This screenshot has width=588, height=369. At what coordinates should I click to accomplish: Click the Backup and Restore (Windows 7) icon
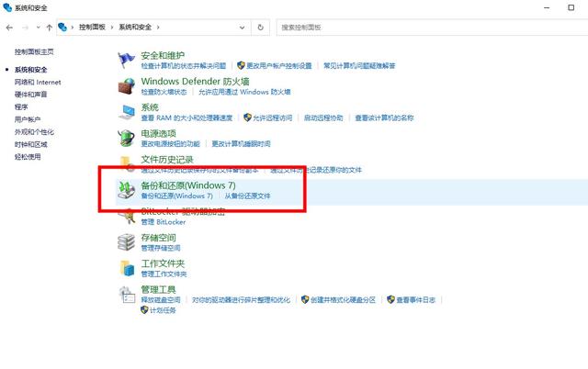pyautogui.click(x=127, y=190)
